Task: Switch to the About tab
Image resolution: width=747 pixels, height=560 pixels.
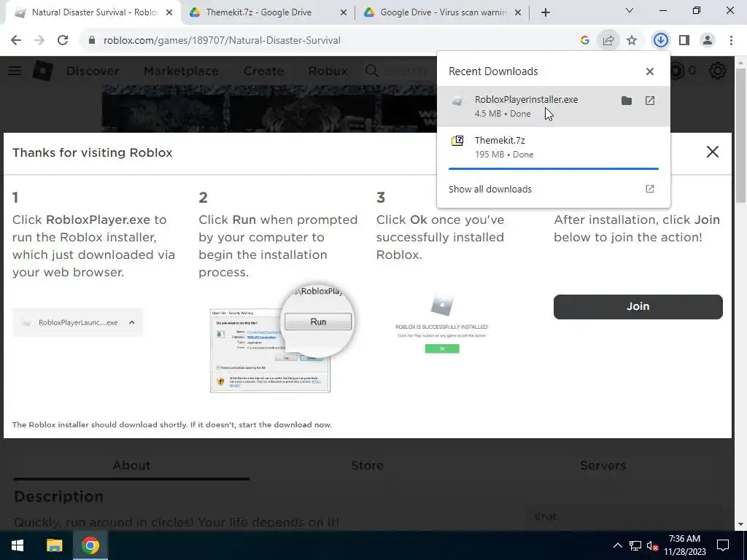Action: pos(131,465)
